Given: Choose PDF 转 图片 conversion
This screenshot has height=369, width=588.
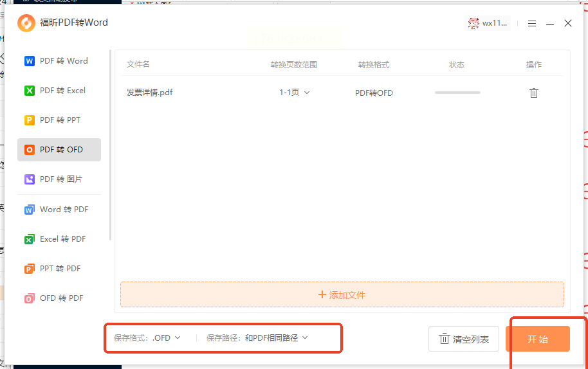Looking at the screenshot, I should (59, 179).
